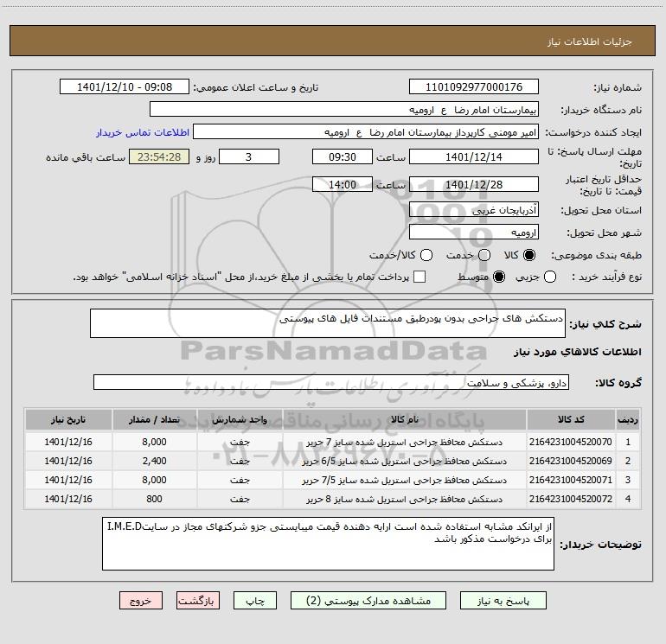
Task: Click ردیف column header
Action: pyautogui.click(x=628, y=419)
